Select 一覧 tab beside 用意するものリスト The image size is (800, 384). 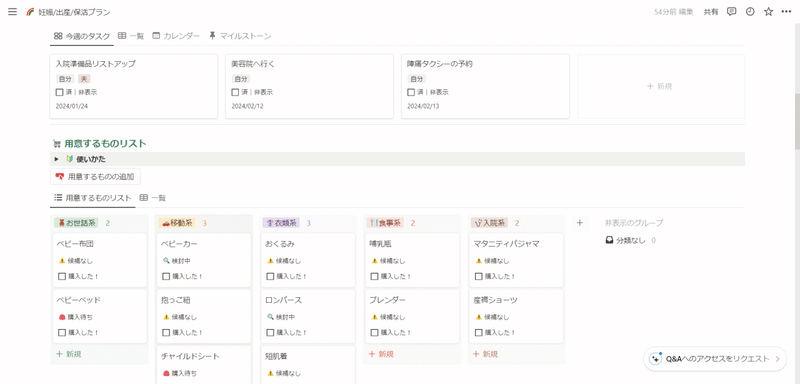pos(153,198)
